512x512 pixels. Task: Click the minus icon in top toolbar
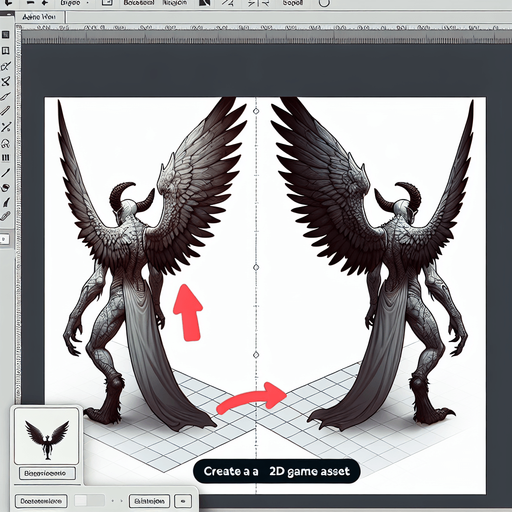coord(31,3)
